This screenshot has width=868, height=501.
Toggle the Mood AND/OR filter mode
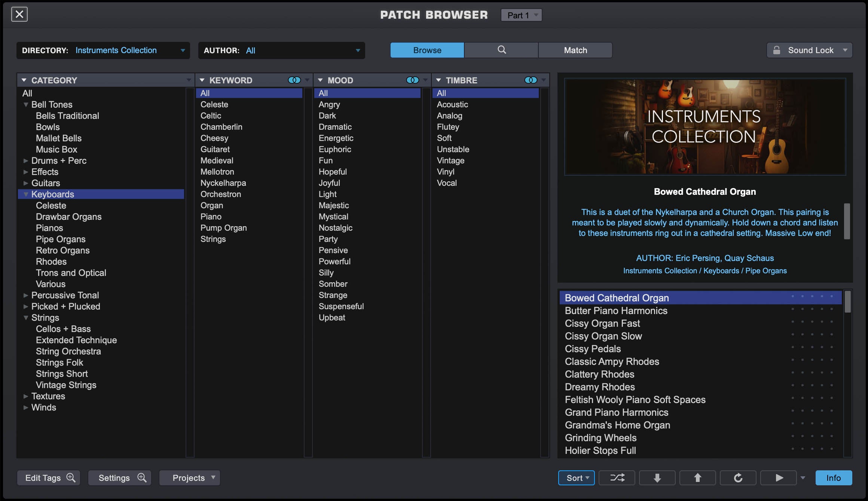coord(413,80)
